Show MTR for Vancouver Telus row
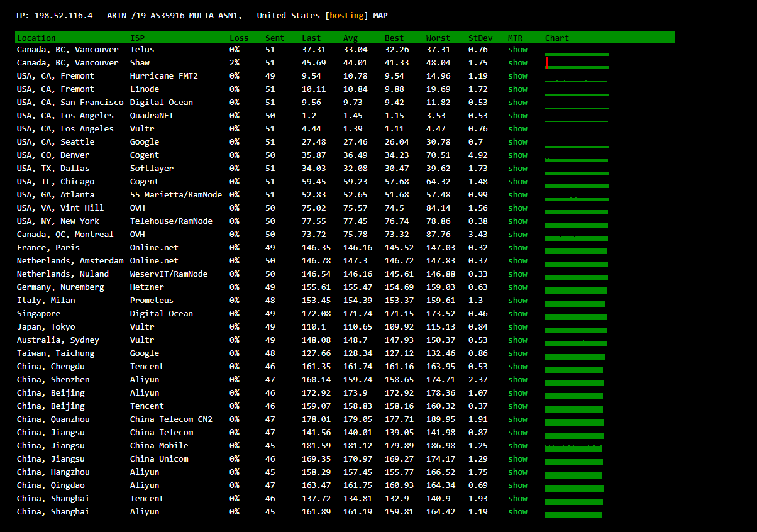 517,49
